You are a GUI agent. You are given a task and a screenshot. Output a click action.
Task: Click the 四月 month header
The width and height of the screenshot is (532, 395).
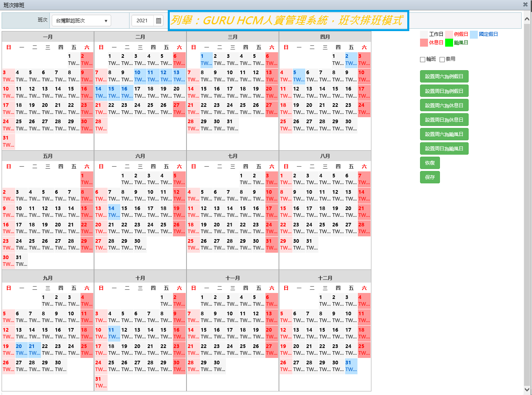(x=325, y=37)
